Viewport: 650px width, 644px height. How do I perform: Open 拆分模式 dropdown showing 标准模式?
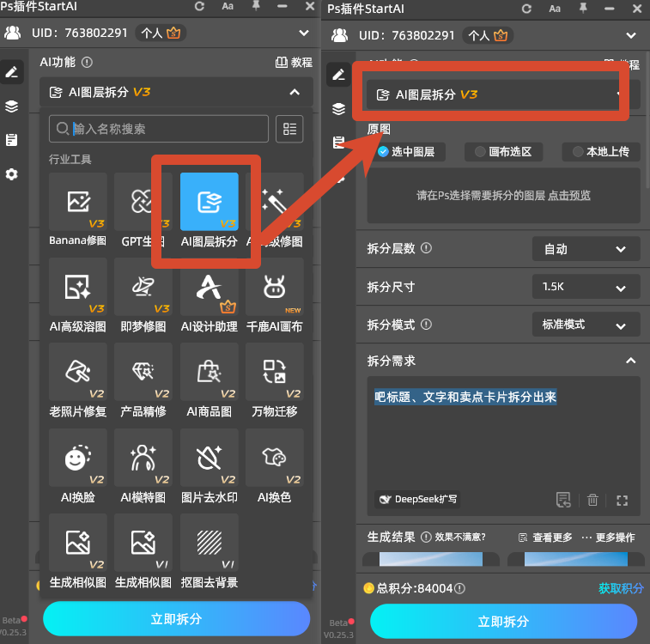pos(586,325)
